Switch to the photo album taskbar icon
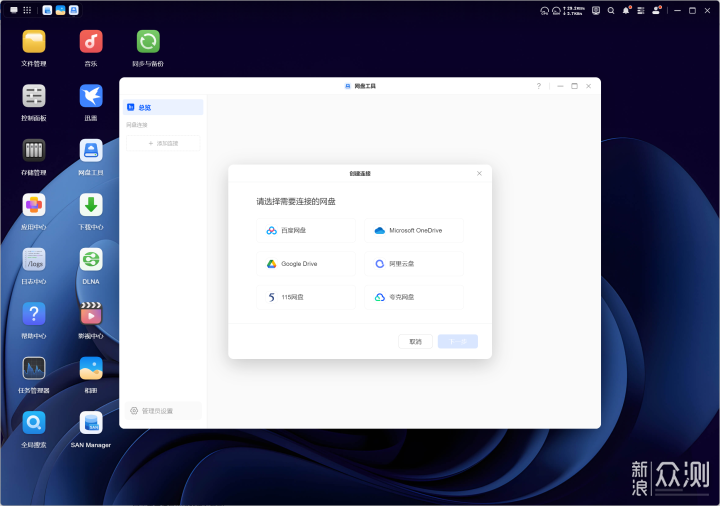This screenshot has width=720, height=506. [x=60, y=10]
